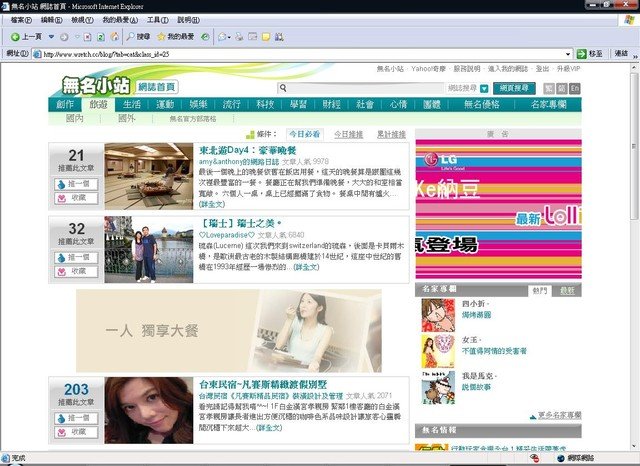Open the 工具(T) menu
The width and height of the screenshot is (640, 466).
tap(158, 20)
